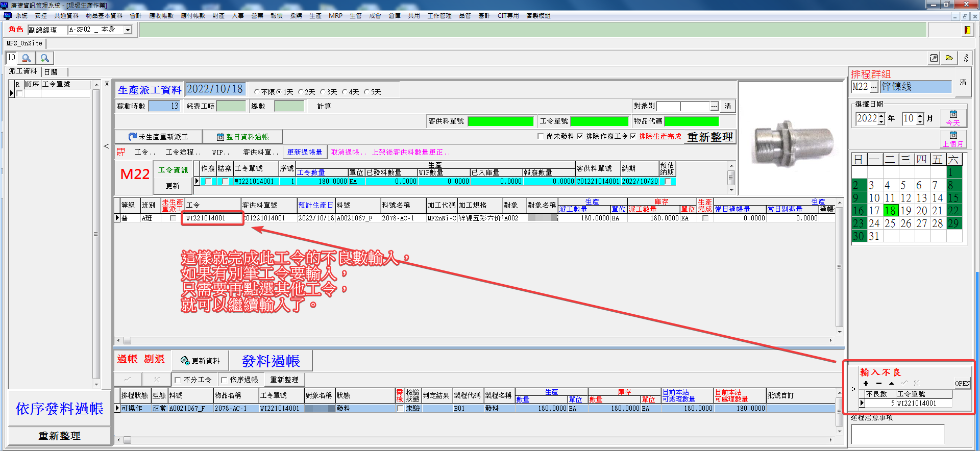This screenshot has width=980, height=451.
Task: Enable the 尚未發料 checkbox
Action: coord(541,136)
